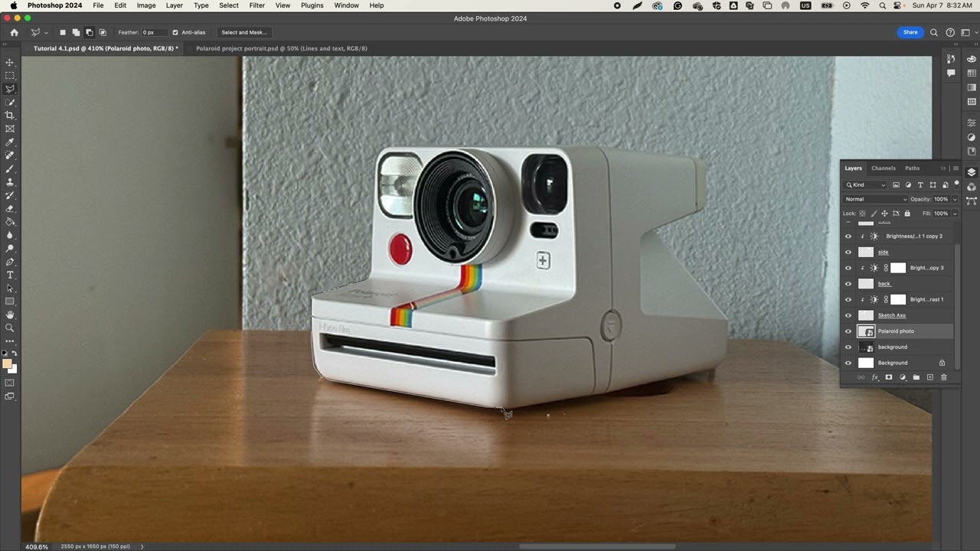This screenshot has width=980, height=551.
Task: Select the Paint Bucket tool
Action: 10,222
